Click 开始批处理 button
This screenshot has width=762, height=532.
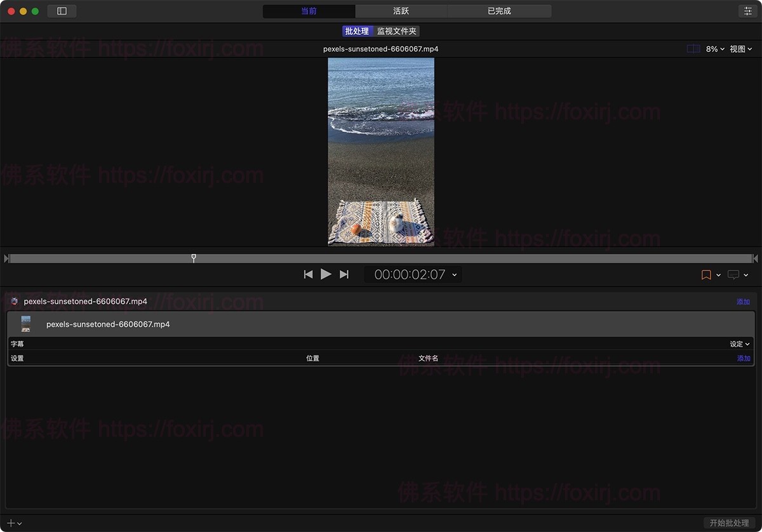(729, 523)
